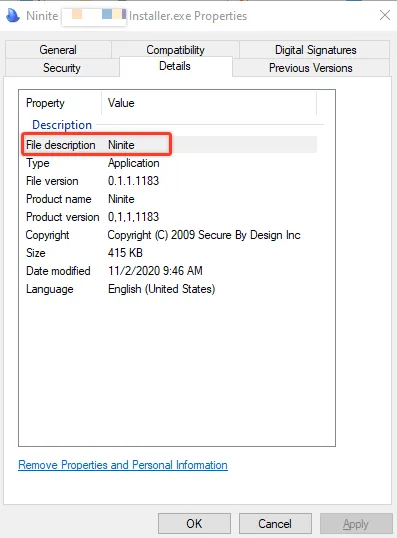The height and width of the screenshot is (538, 397).
Task: Click the Ninite icon in title bar
Action: pyautogui.click(x=13, y=15)
